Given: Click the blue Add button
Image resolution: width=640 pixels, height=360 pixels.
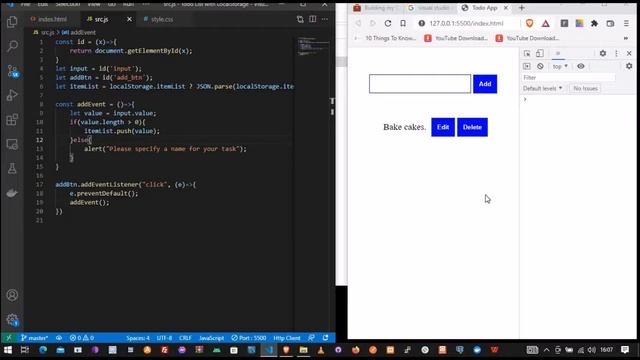Looking at the screenshot, I should 485,84.
